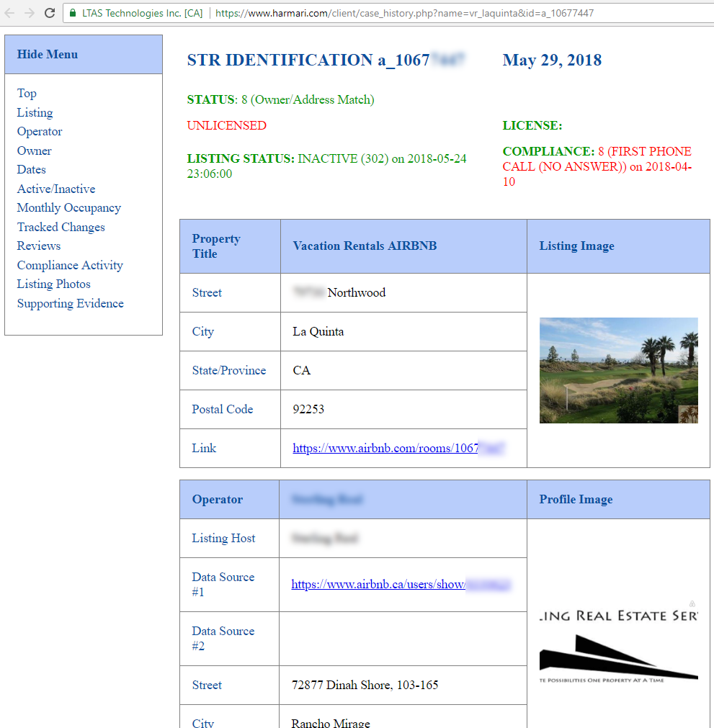This screenshot has width=714, height=728.
Task: Click the golf course listing image
Action: pos(618,370)
